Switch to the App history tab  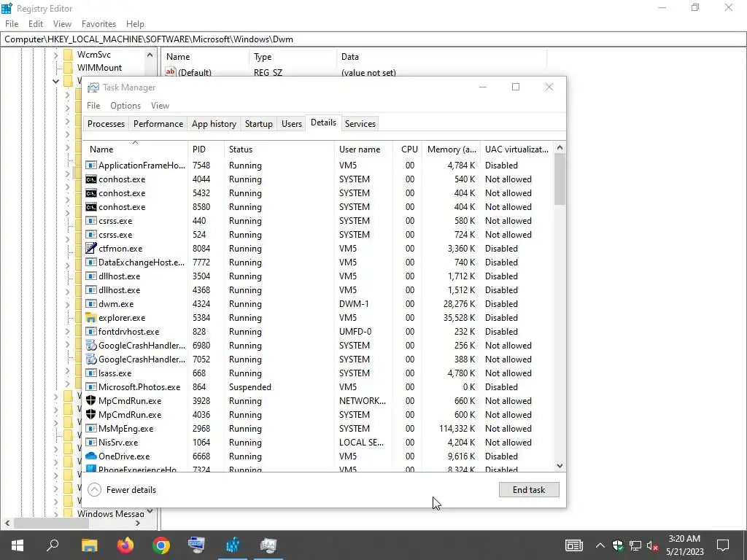coord(214,124)
